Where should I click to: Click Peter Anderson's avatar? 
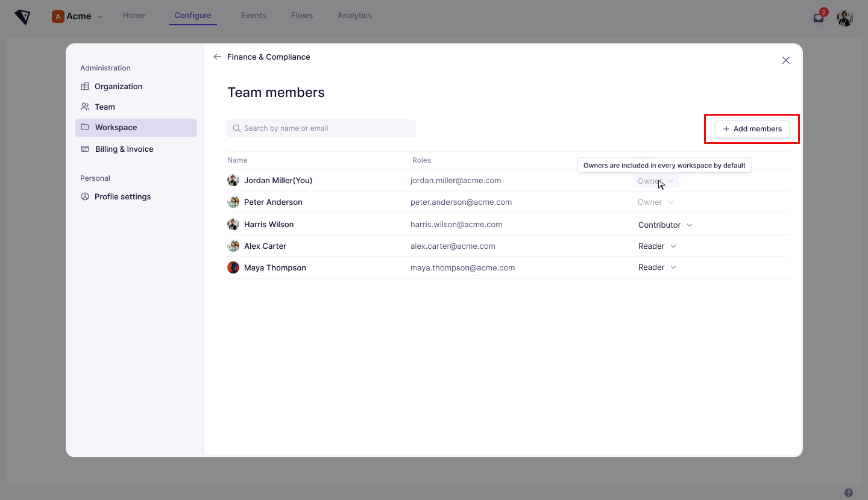[233, 202]
